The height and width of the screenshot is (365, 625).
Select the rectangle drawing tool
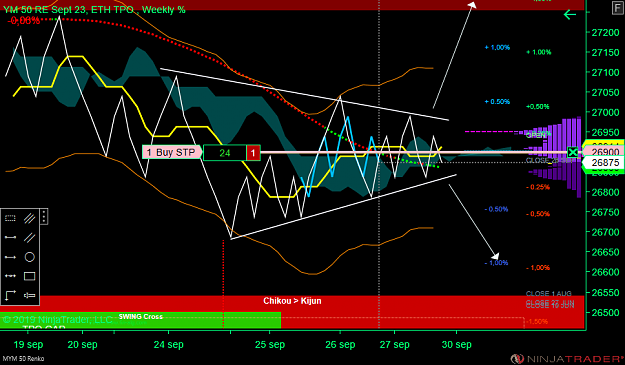coord(29,276)
